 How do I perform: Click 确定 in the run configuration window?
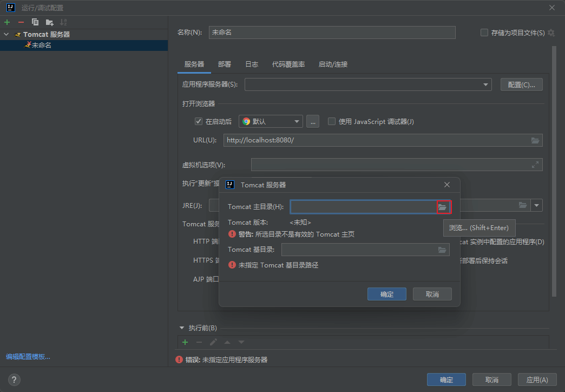446,380
